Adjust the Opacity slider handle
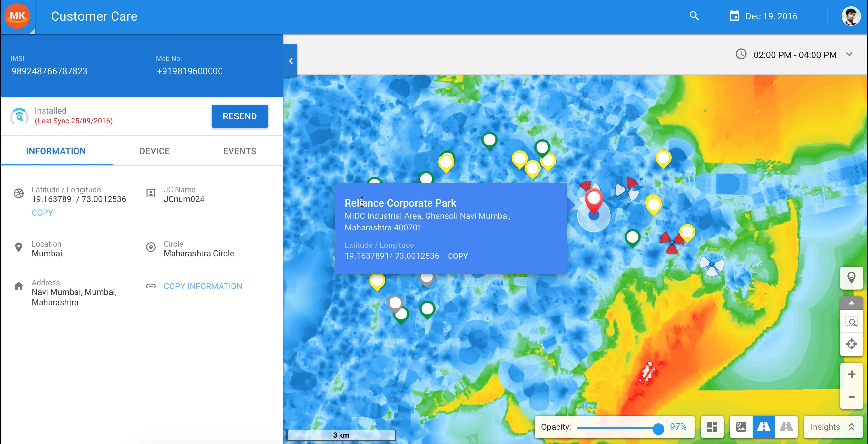The height and width of the screenshot is (444, 868). [658, 429]
